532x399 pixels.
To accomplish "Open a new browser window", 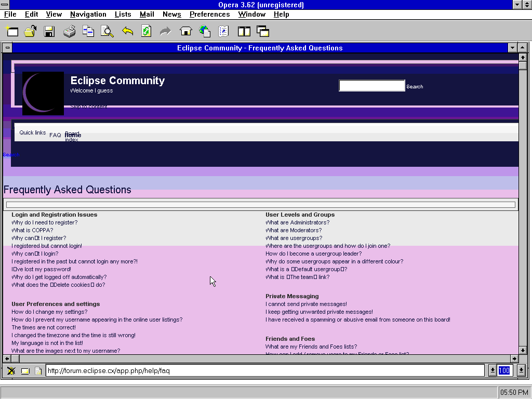I will 12,31.
